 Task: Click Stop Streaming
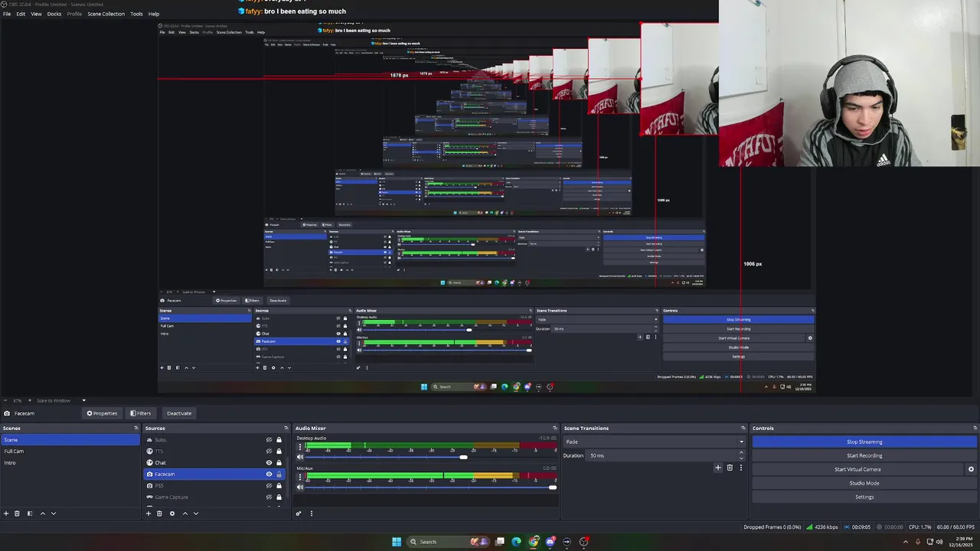click(x=864, y=442)
